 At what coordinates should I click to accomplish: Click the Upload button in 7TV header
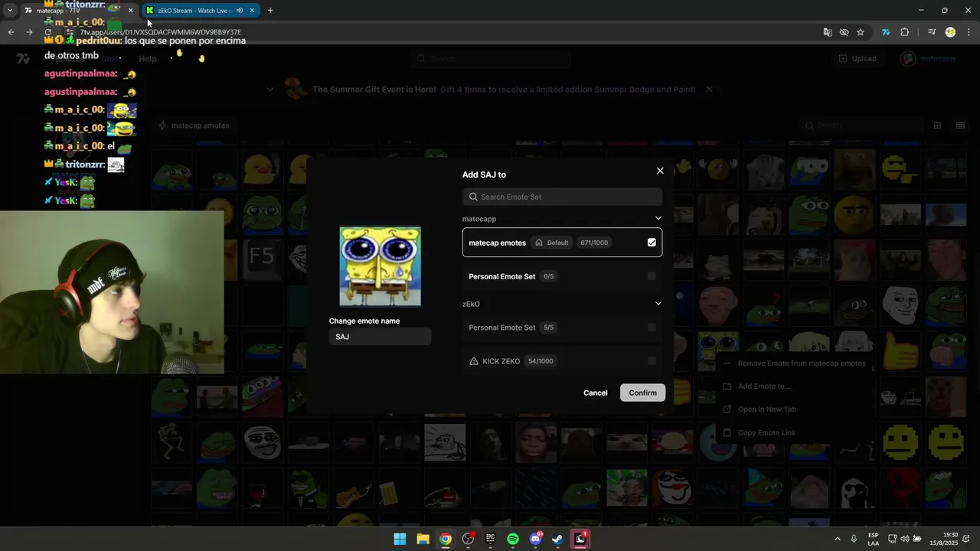pos(857,58)
